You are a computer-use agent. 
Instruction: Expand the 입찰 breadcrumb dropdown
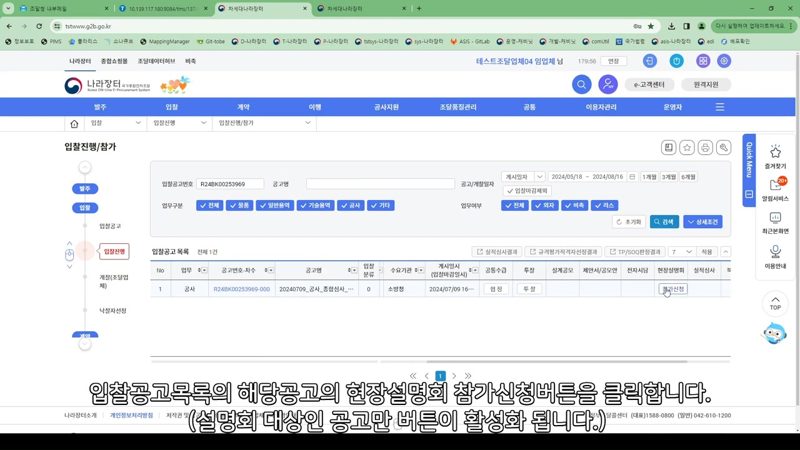116,123
